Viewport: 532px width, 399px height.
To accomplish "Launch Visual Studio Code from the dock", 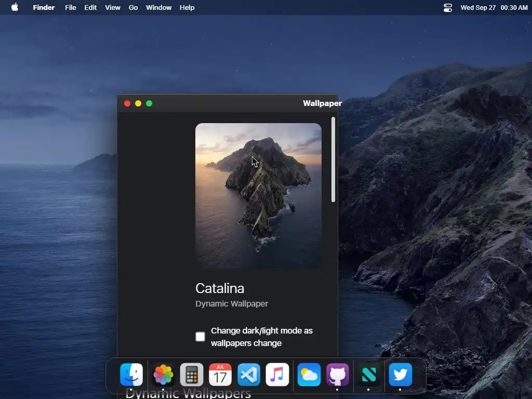I will click(x=249, y=375).
